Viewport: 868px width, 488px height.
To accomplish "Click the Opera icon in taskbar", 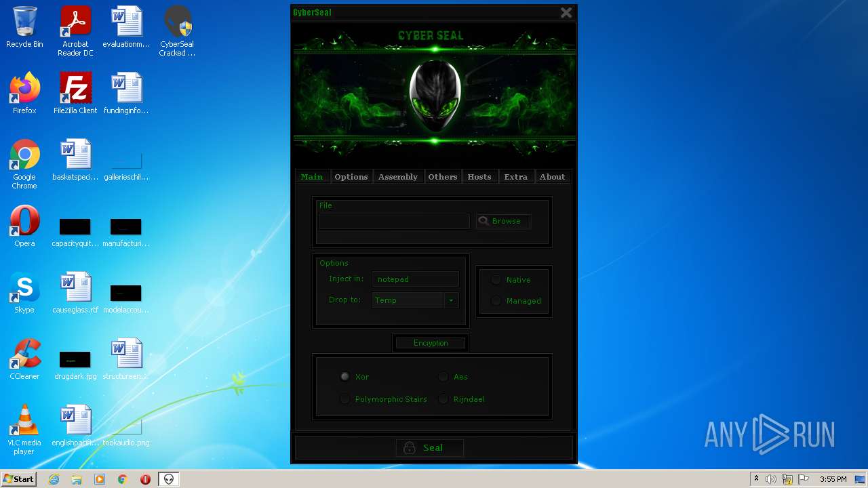I will (x=145, y=479).
